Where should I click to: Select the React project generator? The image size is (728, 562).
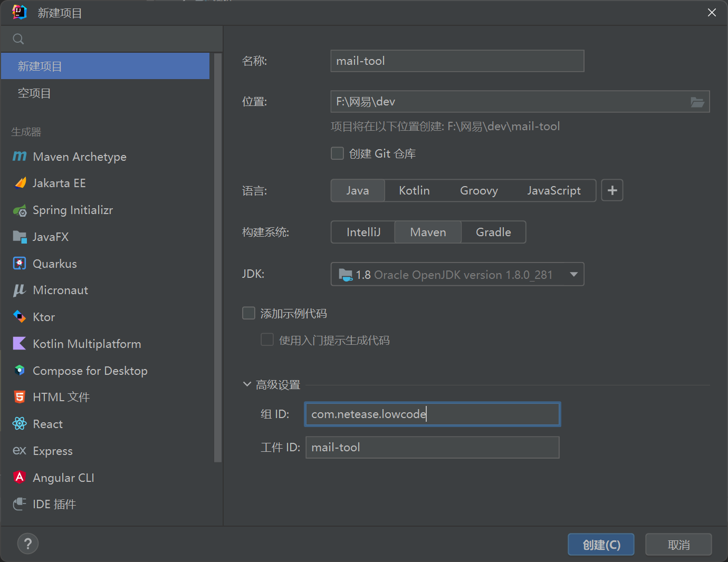click(x=47, y=424)
